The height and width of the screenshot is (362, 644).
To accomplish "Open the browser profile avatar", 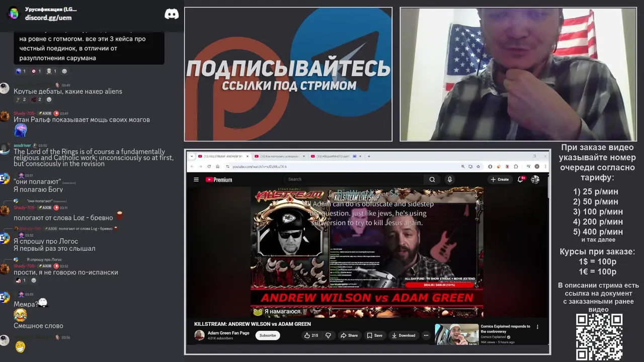I will 537,166.
